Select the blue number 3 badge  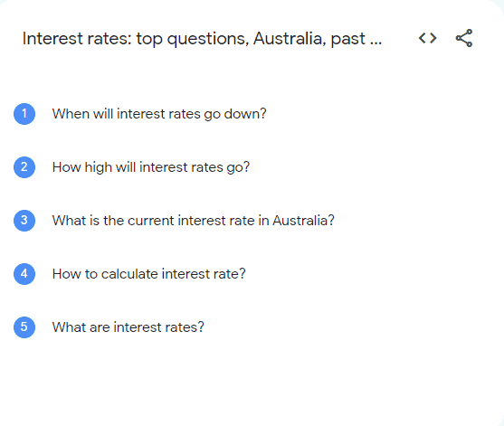(24, 221)
